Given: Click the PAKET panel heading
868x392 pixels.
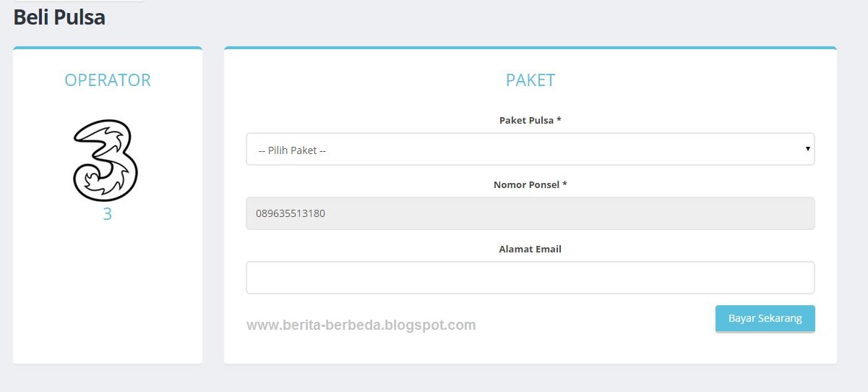Looking at the screenshot, I should pos(530,80).
